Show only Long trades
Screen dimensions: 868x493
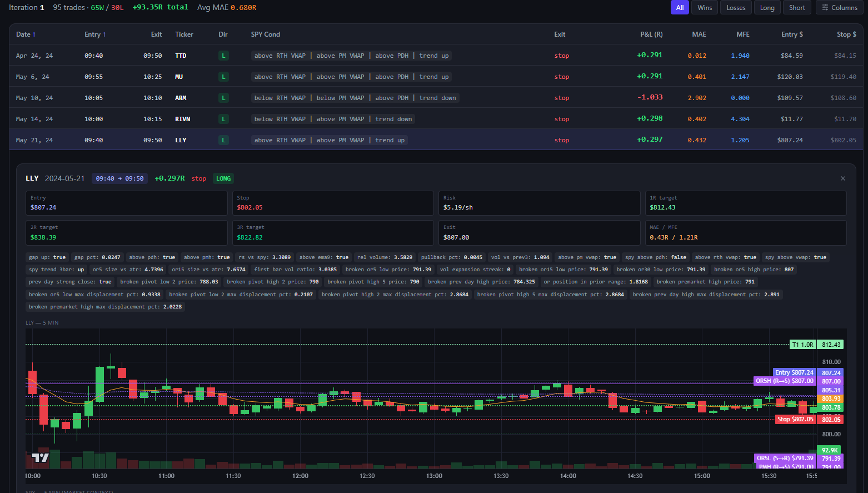point(767,8)
